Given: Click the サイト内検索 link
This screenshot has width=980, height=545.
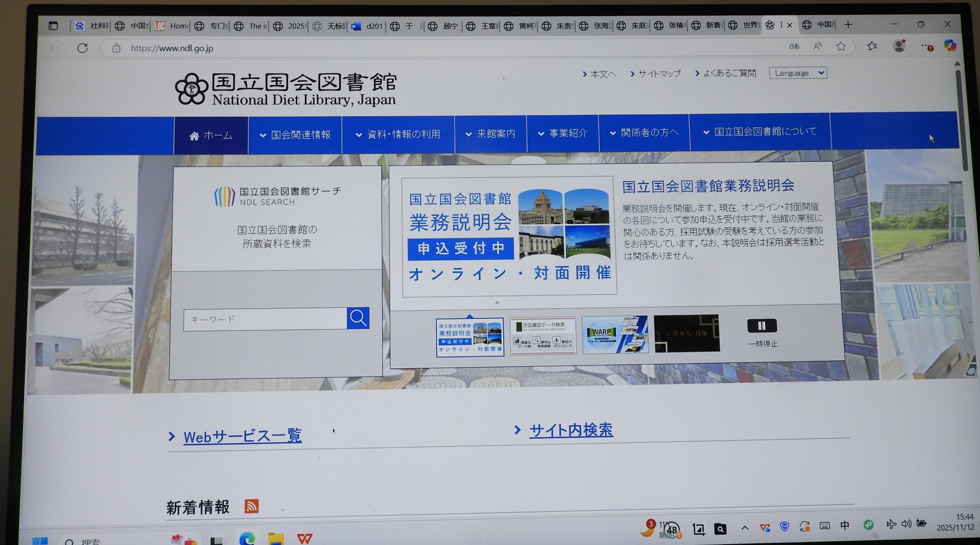Looking at the screenshot, I should (571, 429).
